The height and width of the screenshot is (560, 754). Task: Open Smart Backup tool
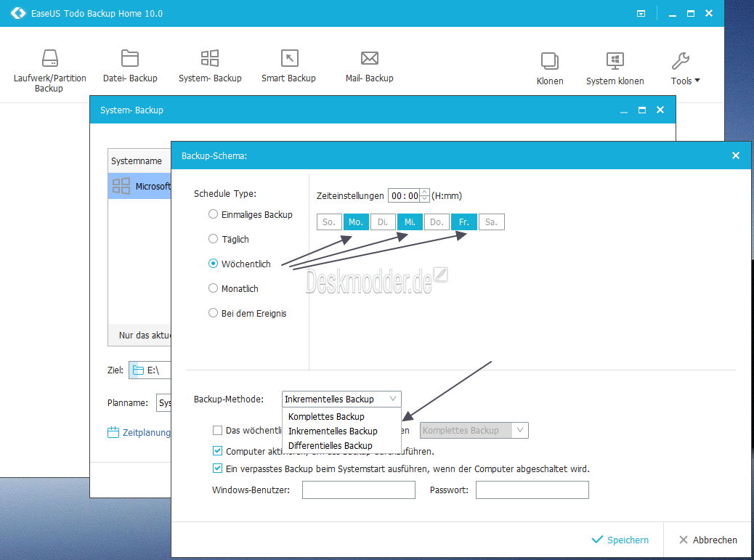tap(288, 66)
